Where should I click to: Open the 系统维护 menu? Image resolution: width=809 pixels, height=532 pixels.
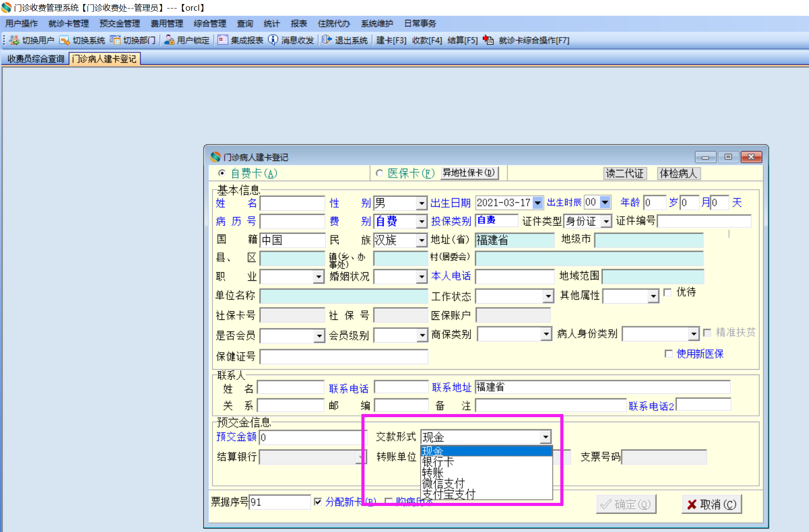pyautogui.click(x=377, y=24)
